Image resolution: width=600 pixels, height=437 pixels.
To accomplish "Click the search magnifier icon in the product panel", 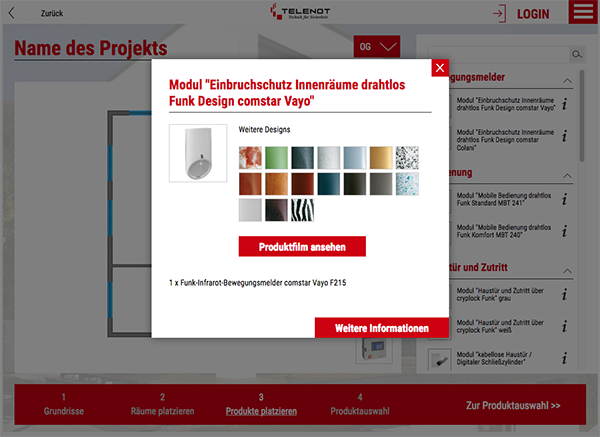I will pyautogui.click(x=577, y=54).
